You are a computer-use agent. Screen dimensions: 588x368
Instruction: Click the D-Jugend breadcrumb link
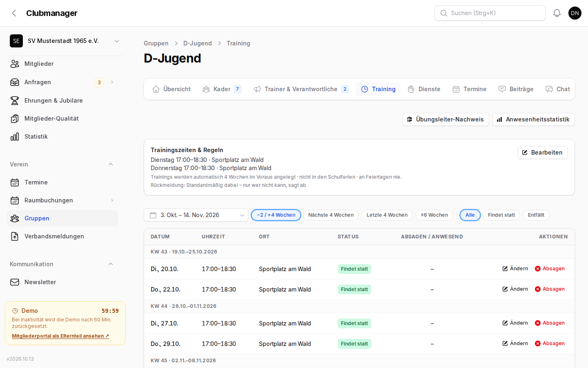coord(198,43)
